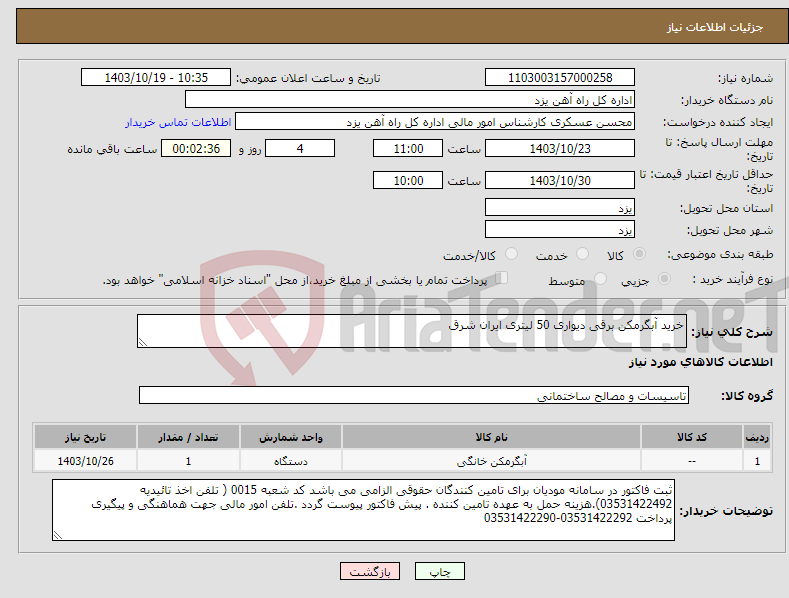Click the تاریخ نیاز column header
Image resolution: width=789 pixels, height=598 pixels.
pyautogui.click(x=86, y=437)
